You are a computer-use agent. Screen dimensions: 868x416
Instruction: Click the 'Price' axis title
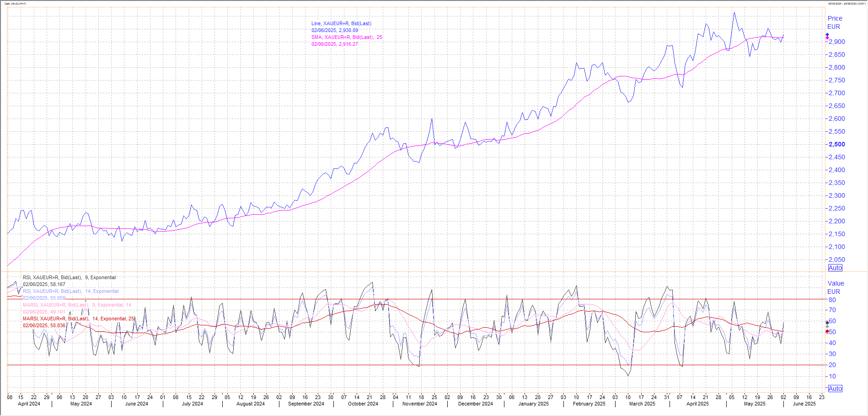pos(835,18)
